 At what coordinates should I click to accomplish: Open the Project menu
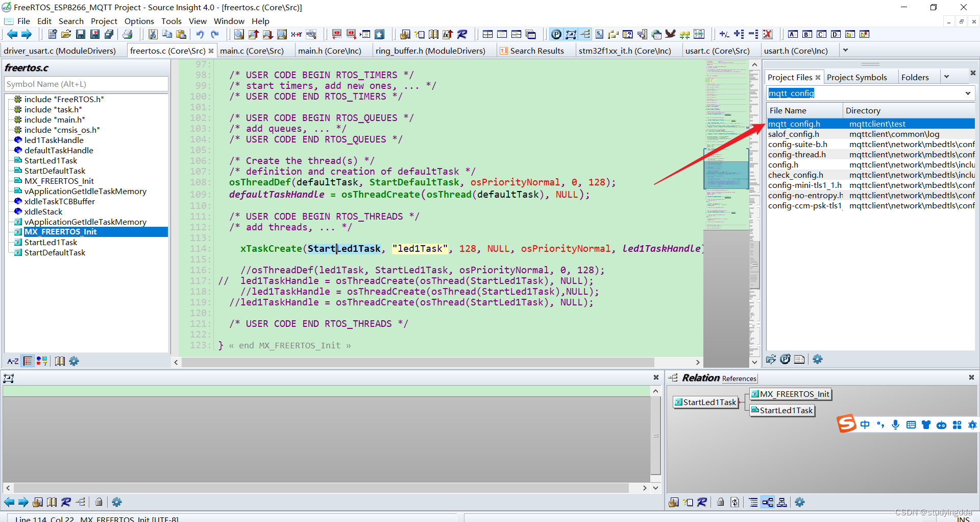[x=104, y=21]
